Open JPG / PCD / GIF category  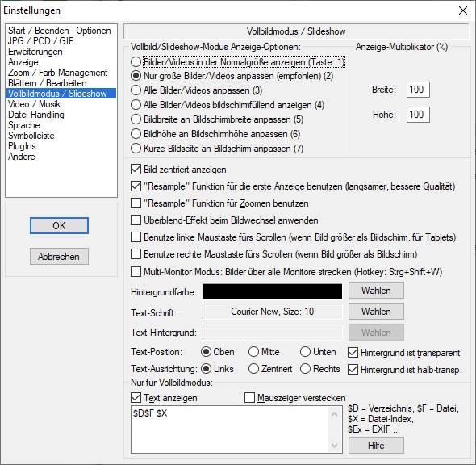coord(40,41)
